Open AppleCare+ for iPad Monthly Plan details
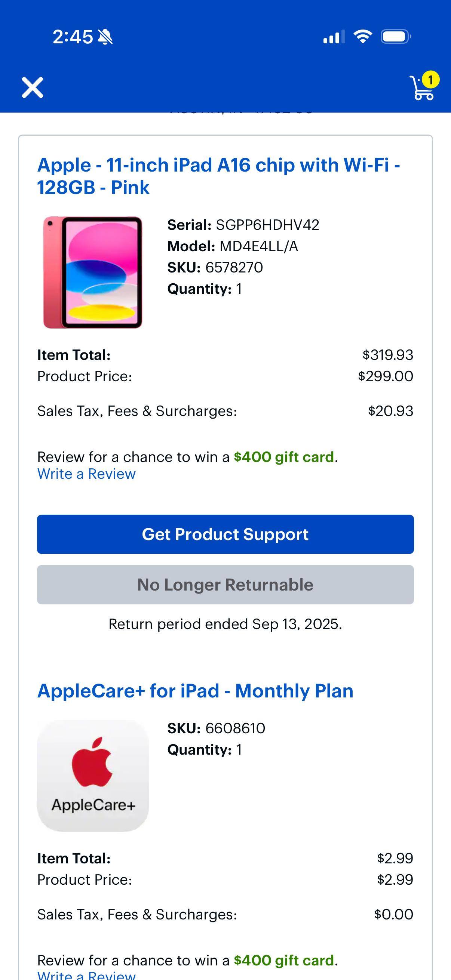 195,690
